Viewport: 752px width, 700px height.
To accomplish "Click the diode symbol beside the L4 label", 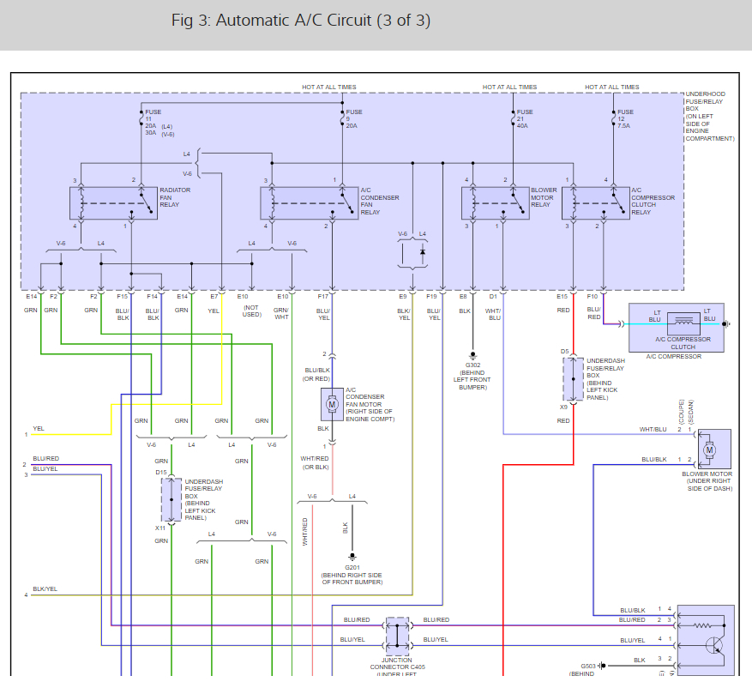I will [x=423, y=252].
